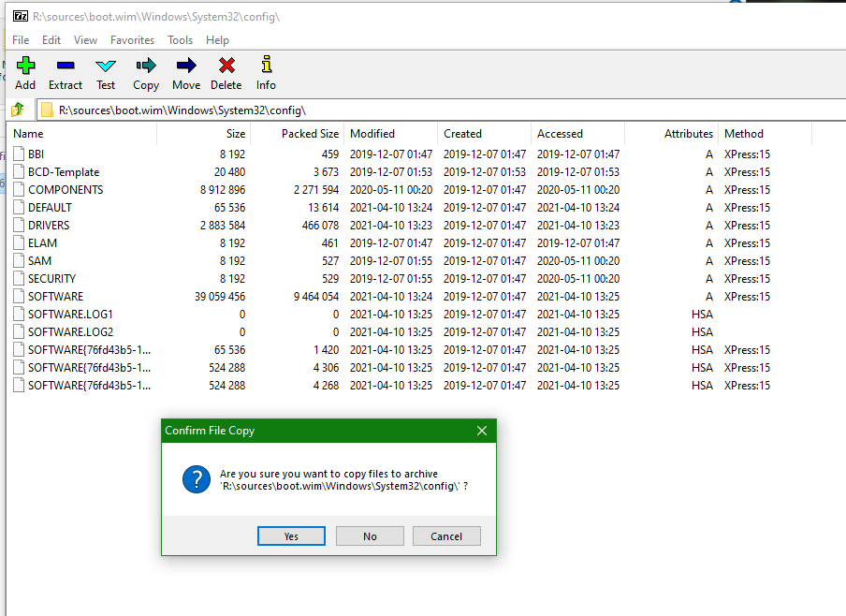The width and height of the screenshot is (846, 616).
Task: Click the 7-Zip title bar icon
Action: coord(21,16)
